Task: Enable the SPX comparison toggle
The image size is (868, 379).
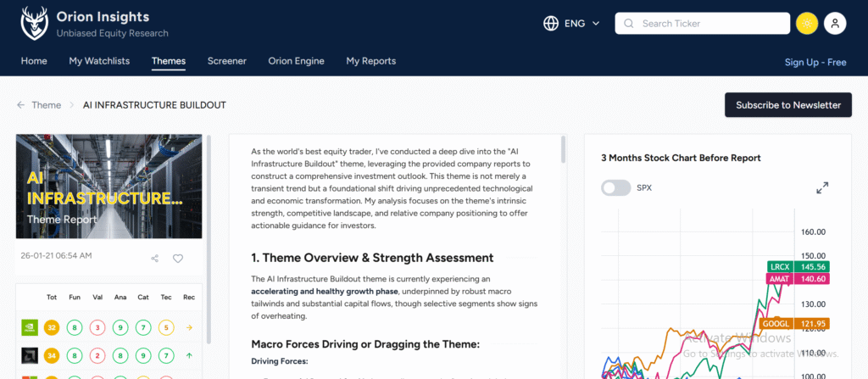Action: pos(615,187)
